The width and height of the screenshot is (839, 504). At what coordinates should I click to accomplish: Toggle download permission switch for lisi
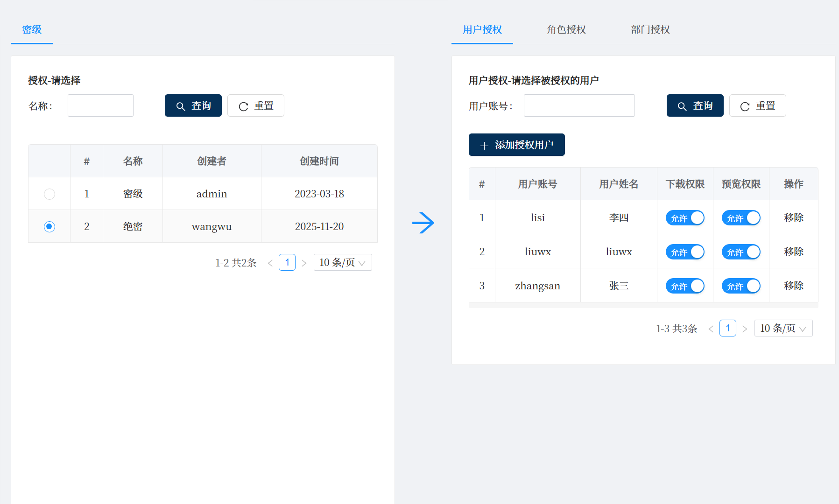(684, 218)
